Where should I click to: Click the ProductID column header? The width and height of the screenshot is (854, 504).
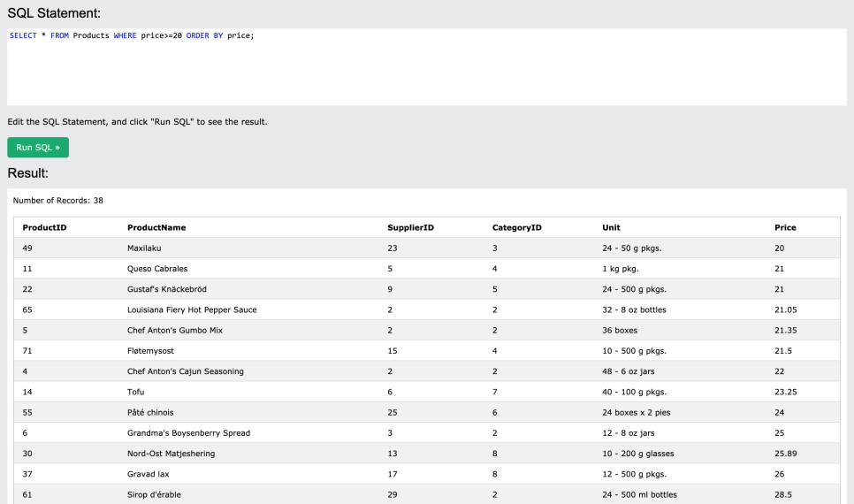pyautogui.click(x=45, y=228)
